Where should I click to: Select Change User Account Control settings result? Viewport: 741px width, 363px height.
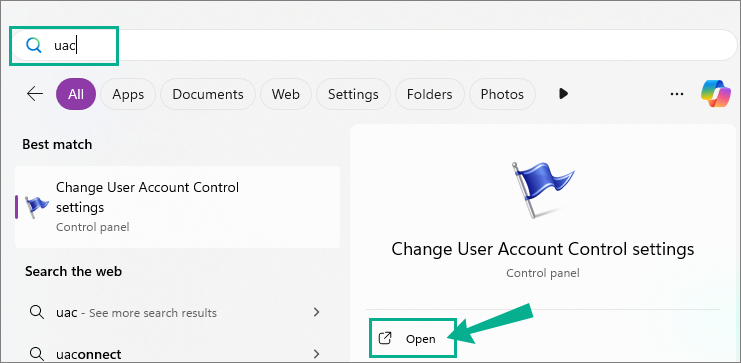click(x=177, y=207)
